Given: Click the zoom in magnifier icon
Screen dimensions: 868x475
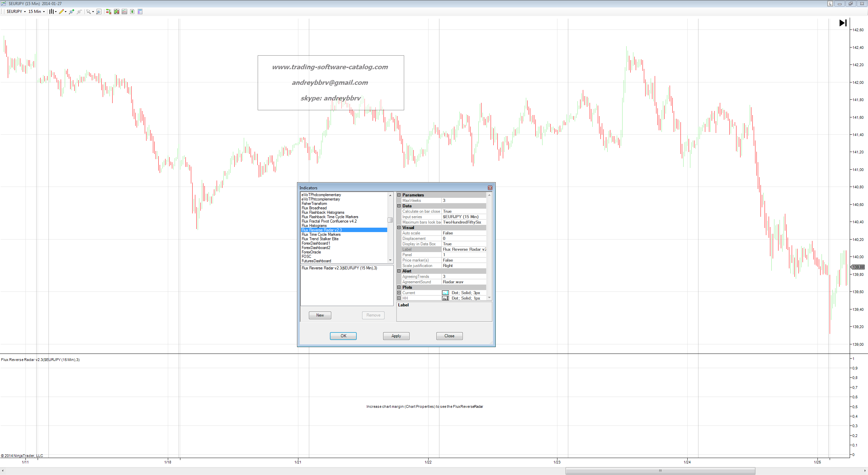Looking at the screenshot, I should tap(72, 12).
